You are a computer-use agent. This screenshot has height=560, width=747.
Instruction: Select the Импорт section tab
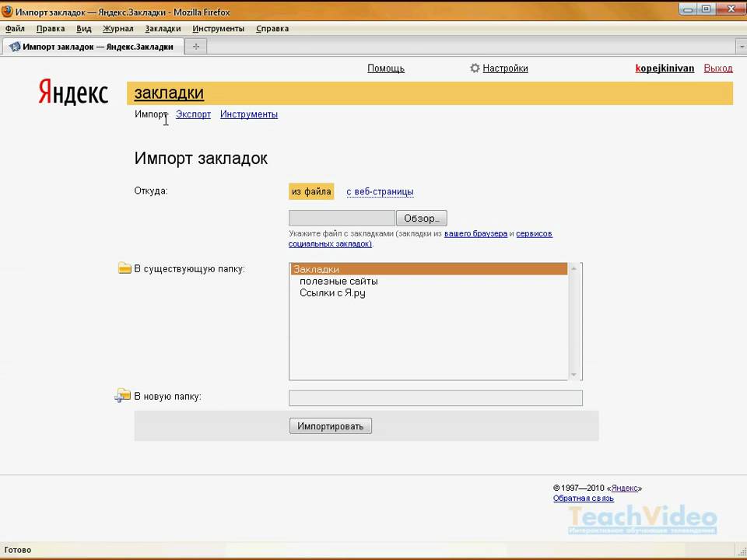[150, 114]
